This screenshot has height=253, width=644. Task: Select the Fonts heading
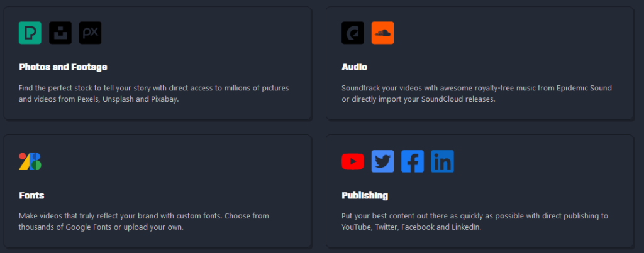point(31,196)
